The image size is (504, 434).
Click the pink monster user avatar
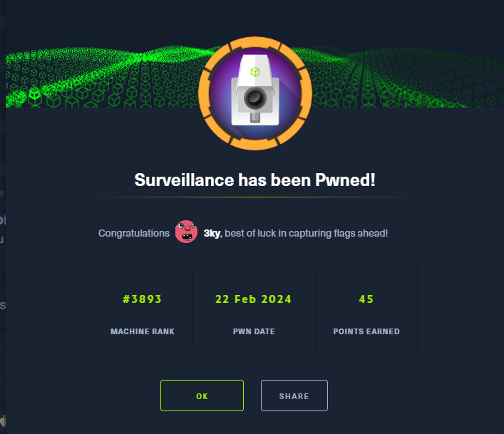tap(186, 233)
